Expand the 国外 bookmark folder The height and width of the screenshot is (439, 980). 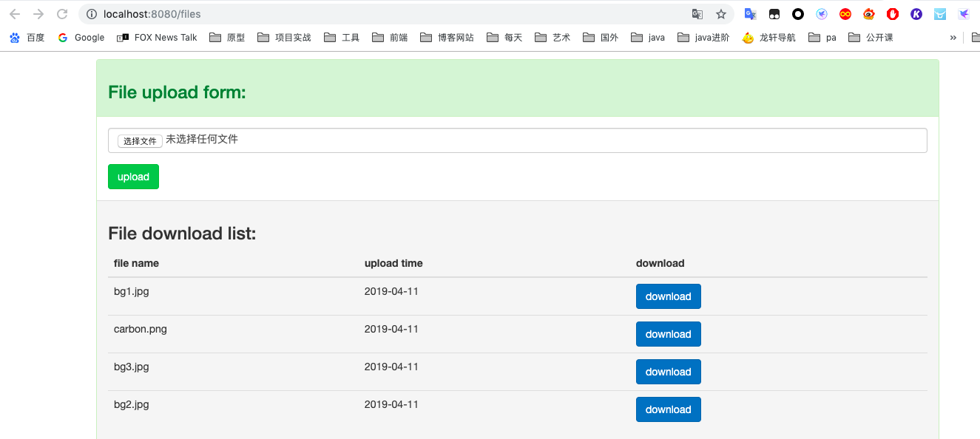[x=601, y=38]
